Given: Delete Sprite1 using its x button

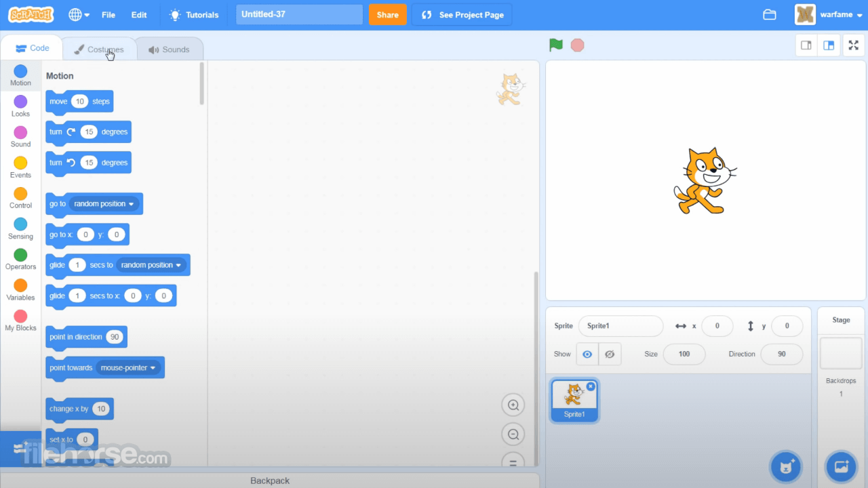Looking at the screenshot, I should (x=591, y=386).
